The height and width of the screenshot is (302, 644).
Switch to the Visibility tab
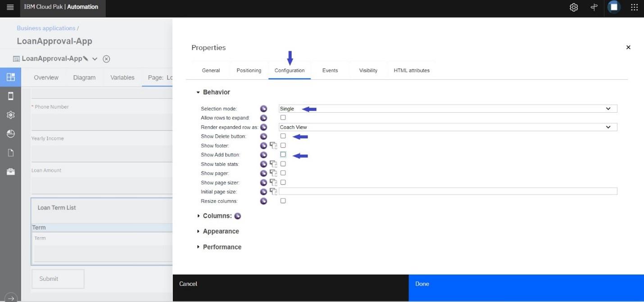(368, 70)
